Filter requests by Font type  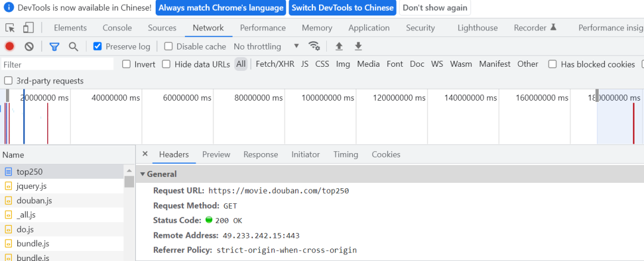[395, 64]
